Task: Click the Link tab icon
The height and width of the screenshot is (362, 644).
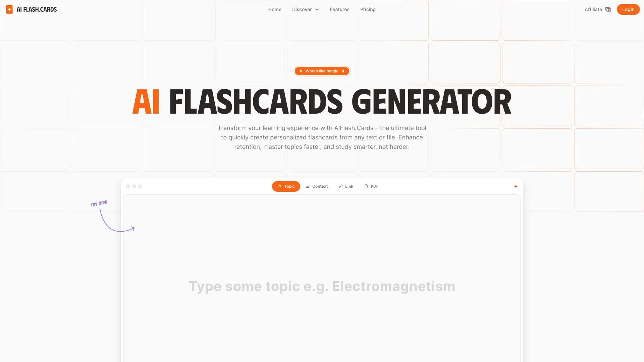Action: [x=340, y=186]
